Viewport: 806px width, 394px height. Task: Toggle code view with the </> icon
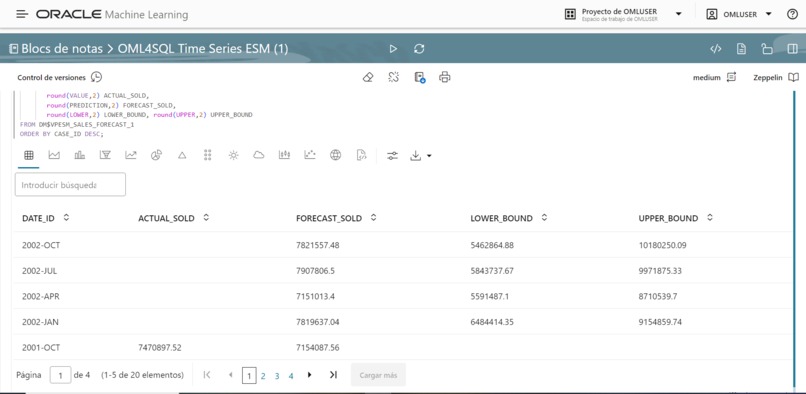716,49
